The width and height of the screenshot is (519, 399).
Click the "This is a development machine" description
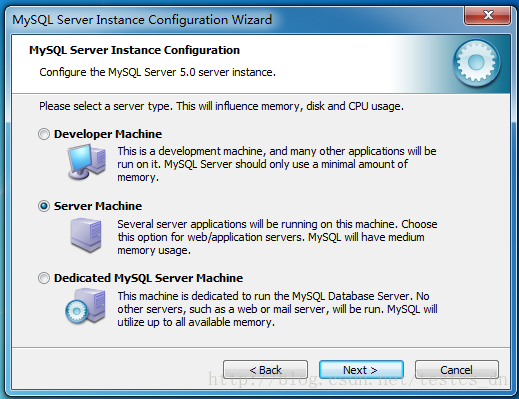coord(277,164)
